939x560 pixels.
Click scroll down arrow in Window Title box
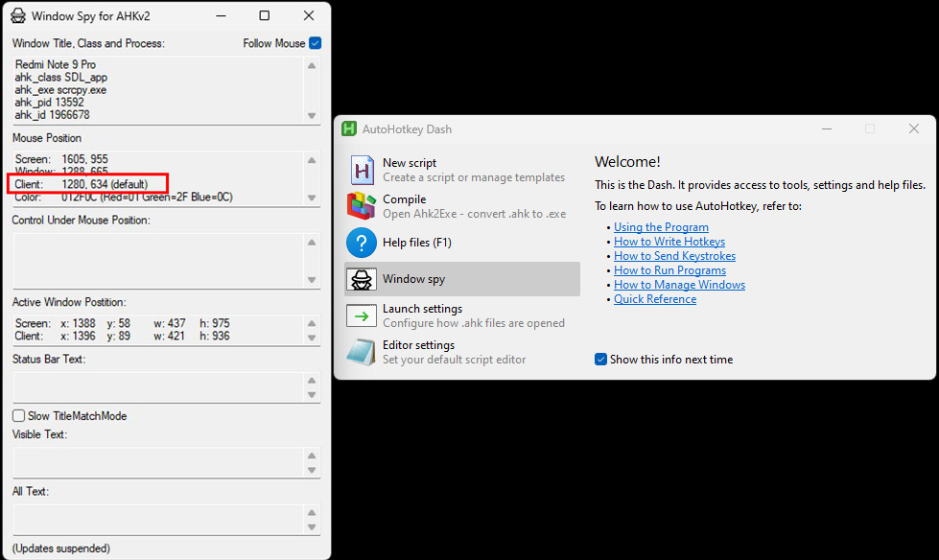pyautogui.click(x=312, y=116)
